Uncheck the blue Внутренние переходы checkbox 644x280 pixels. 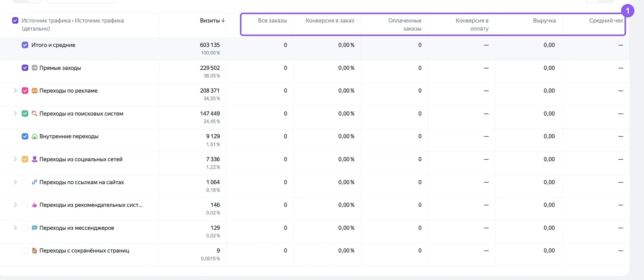25,136
